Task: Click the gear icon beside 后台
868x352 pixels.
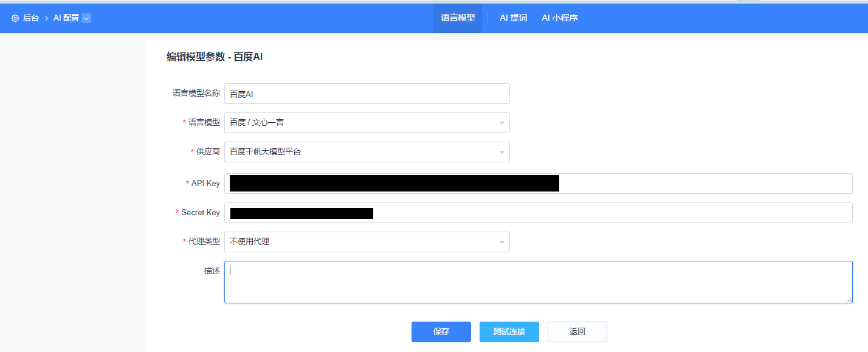Action: pos(15,18)
